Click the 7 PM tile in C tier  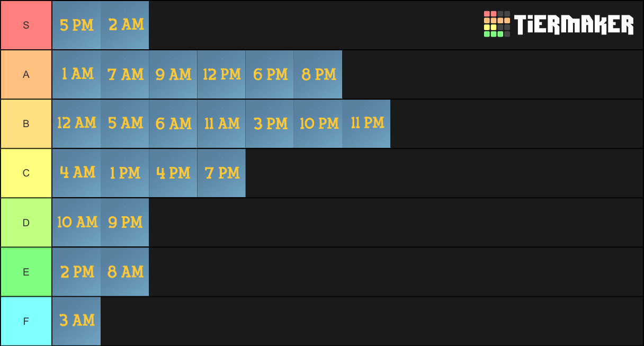pyautogui.click(x=221, y=173)
